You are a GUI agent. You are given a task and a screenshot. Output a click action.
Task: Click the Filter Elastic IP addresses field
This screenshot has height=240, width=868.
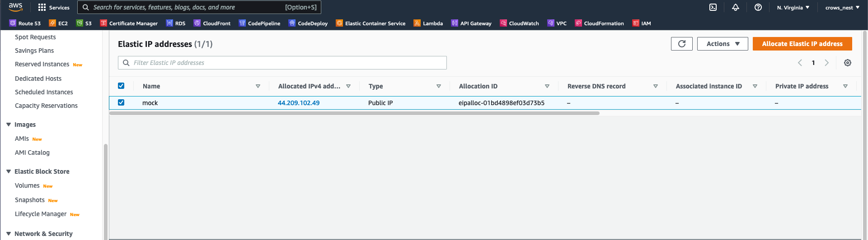click(x=282, y=63)
